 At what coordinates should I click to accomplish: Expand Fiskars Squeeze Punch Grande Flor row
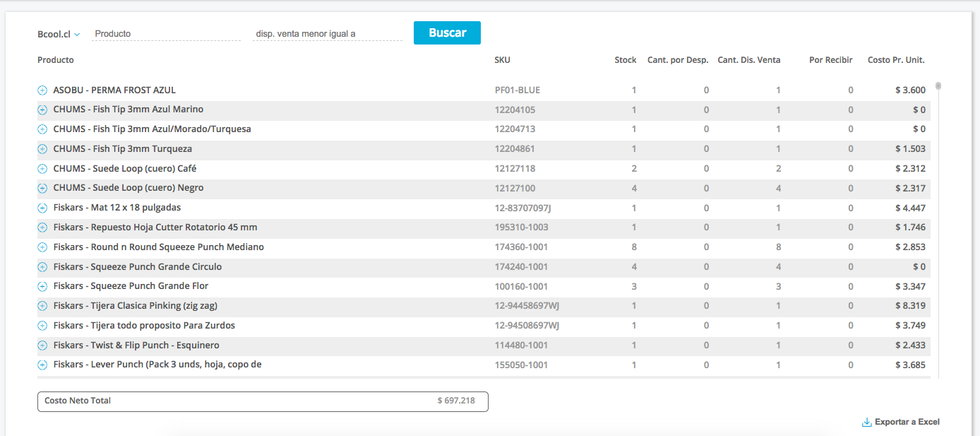(42, 286)
